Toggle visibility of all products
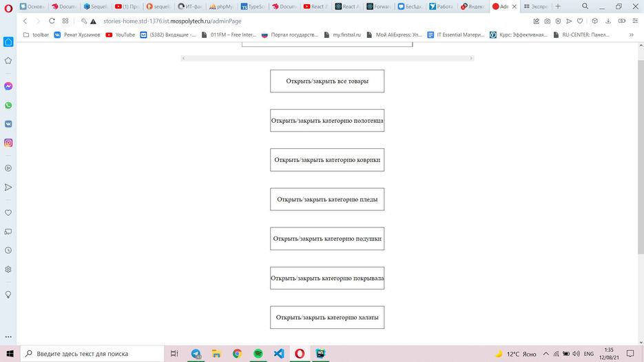Viewport: 644px width, 362px height. click(327, 81)
